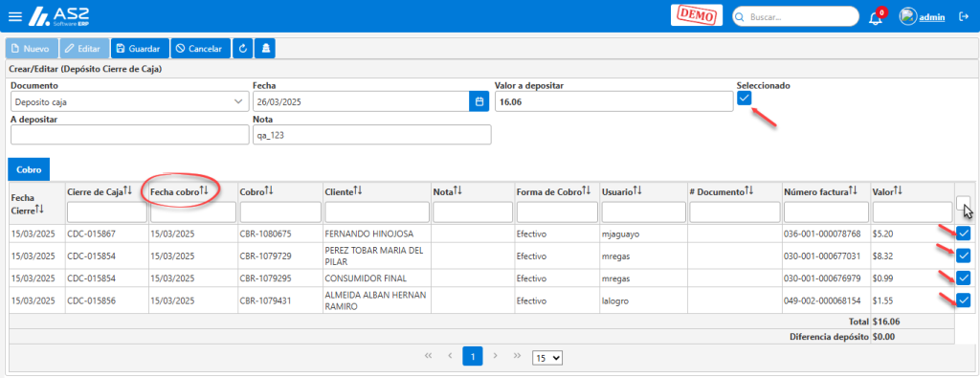Uncheck the Seleccionado checkbox
The width and height of the screenshot is (980, 378).
point(744,99)
